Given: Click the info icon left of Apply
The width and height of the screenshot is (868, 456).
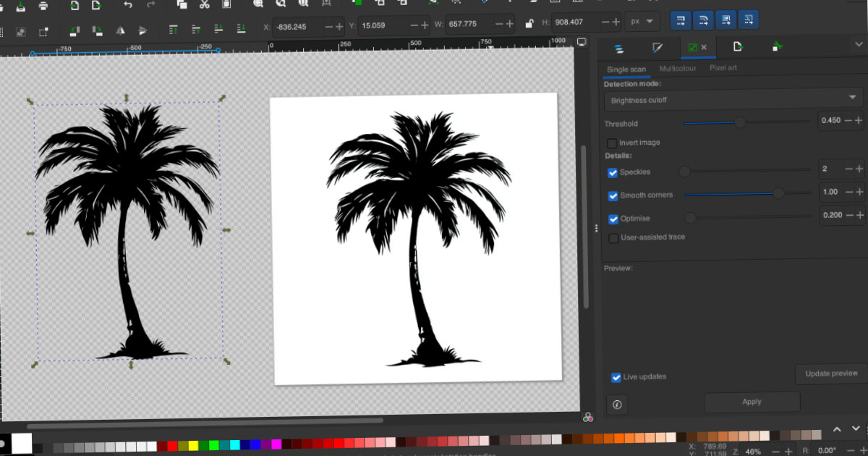Looking at the screenshot, I should point(617,405).
